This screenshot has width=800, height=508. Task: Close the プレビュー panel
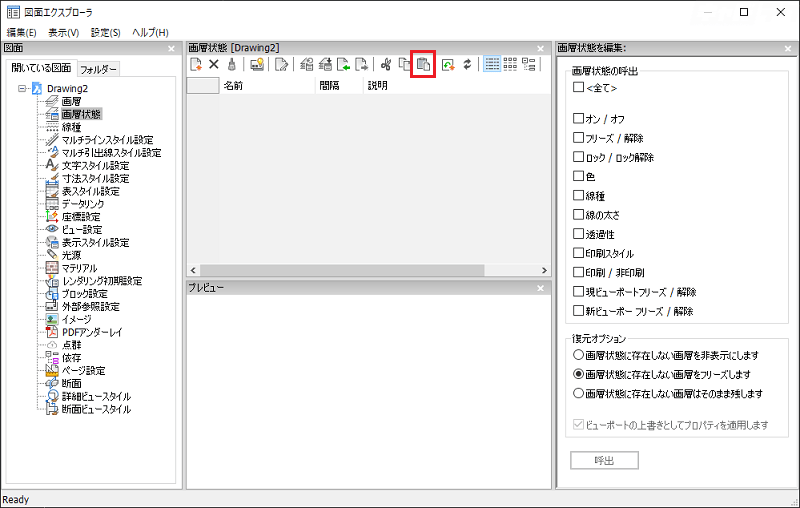pyautogui.click(x=541, y=288)
